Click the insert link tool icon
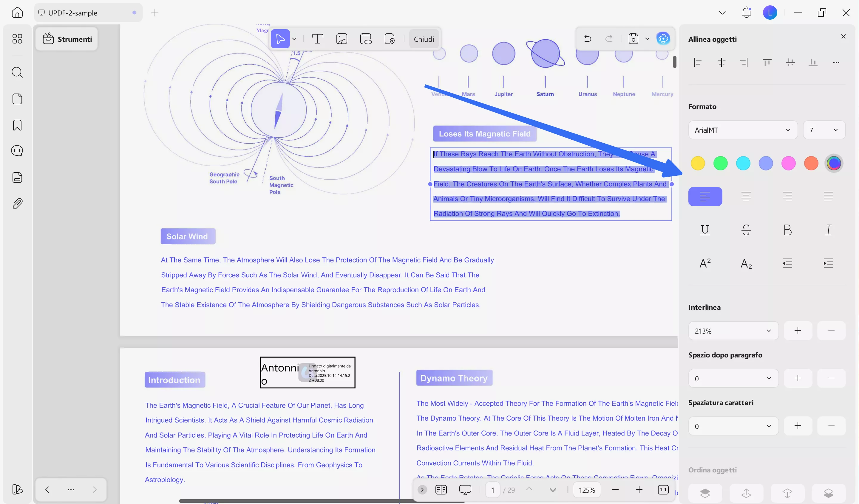The width and height of the screenshot is (859, 504). [x=366, y=39]
